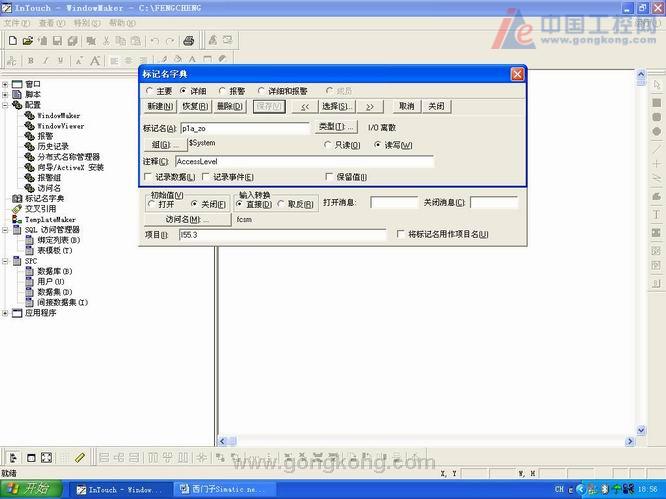Choose the 只读 radio option
The height and width of the screenshot is (499, 666).
coord(327,145)
